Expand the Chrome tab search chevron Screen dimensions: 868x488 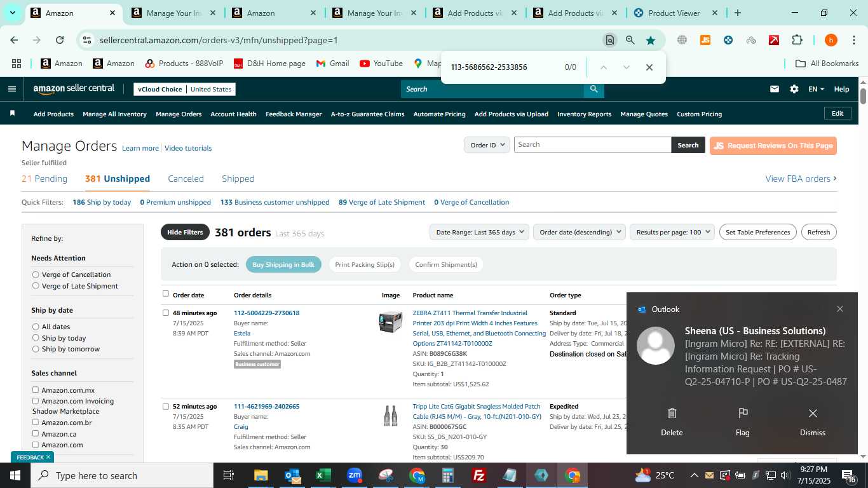click(12, 13)
